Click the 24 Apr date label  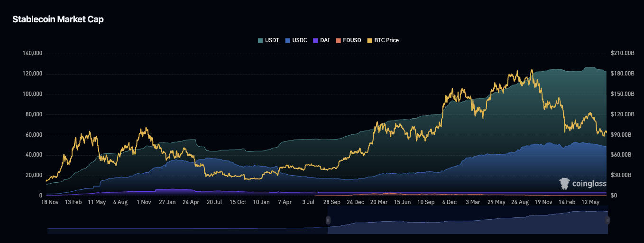(x=191, y=202)
